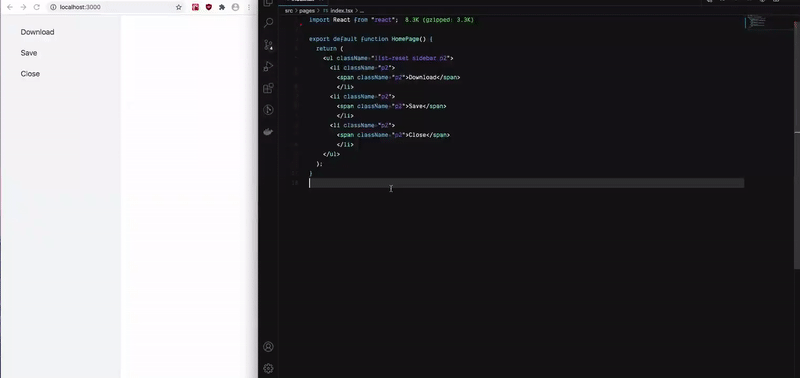
Task: Open the Search view in VS Code
Action: coord(268,23)
